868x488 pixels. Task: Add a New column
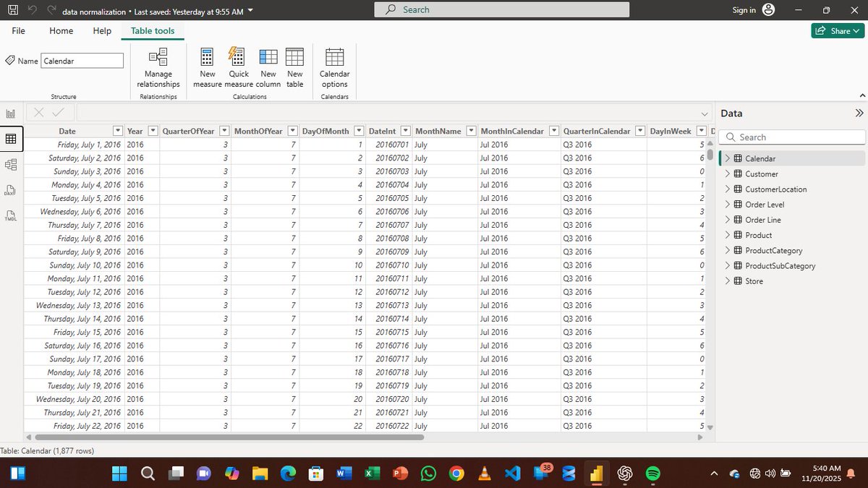pos(268,67)
